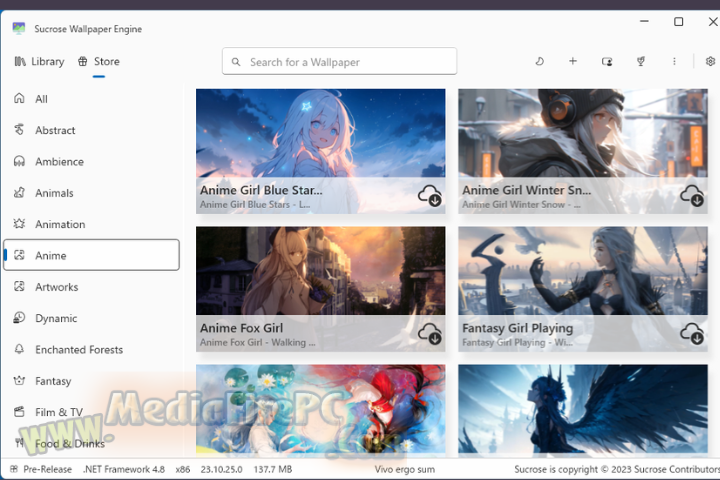Viewport: 720px width, 480px height.
Task: Select the Enchanted Forests category
Action: [x=91, y=349]
